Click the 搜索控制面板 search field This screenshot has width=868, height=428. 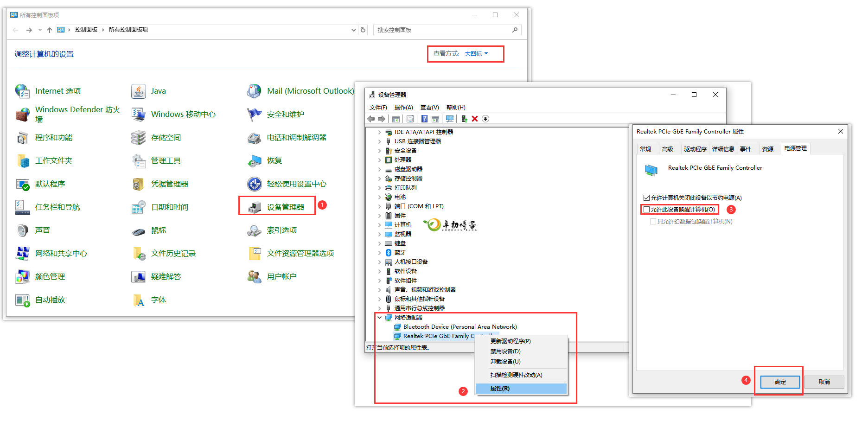[x=443, y=30]
